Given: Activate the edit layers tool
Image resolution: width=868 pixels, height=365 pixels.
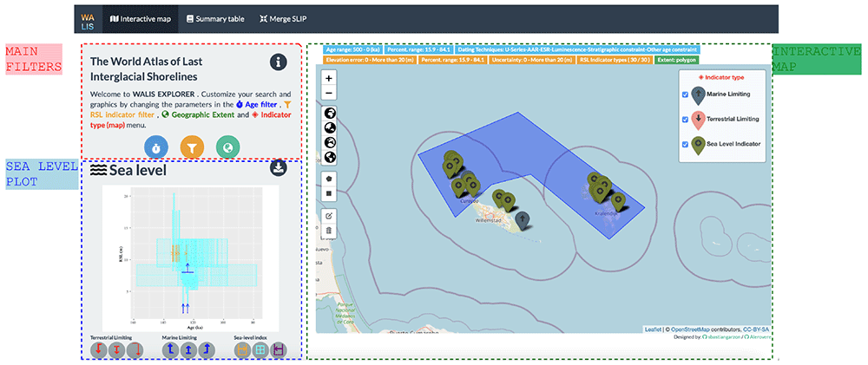Looking at the screenshot, I should [329, 216].
